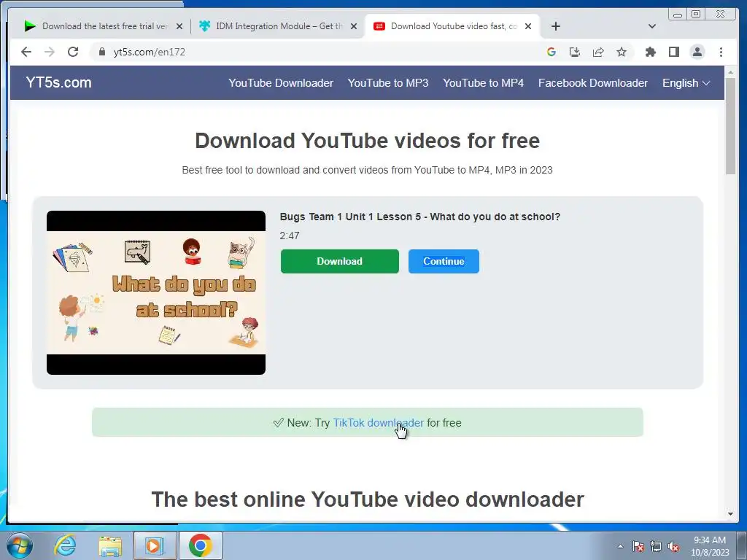747x560 pixels.
Task: Click the Chrome taskbar icon
Action: tap(200, 545)
